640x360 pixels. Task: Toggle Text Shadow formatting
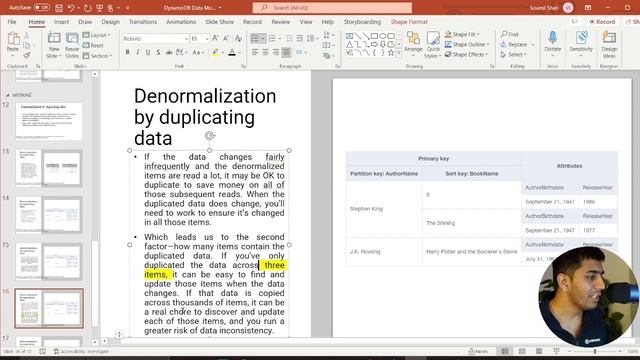tap(158, 52)
